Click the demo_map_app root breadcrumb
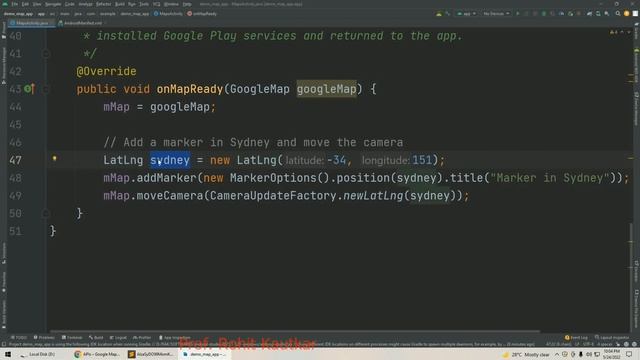Image resolution: width=640 pixels, height=360 pixels. [18, 14]
